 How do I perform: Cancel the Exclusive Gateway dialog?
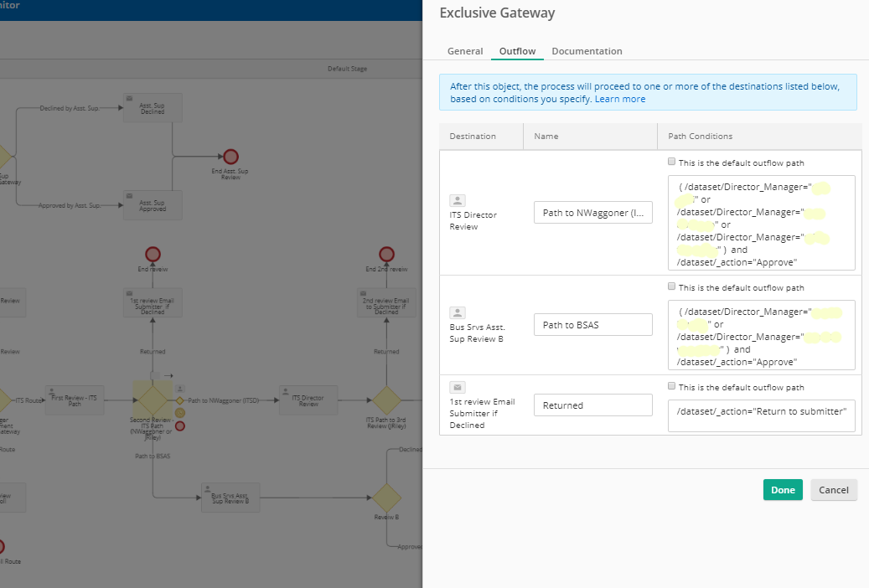(x=834, y=490)
